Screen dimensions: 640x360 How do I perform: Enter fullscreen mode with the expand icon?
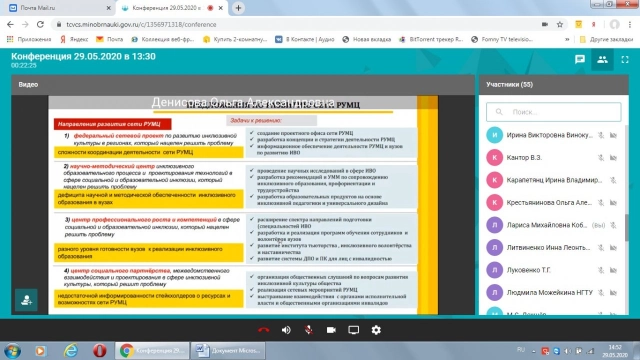click(625, 60)
